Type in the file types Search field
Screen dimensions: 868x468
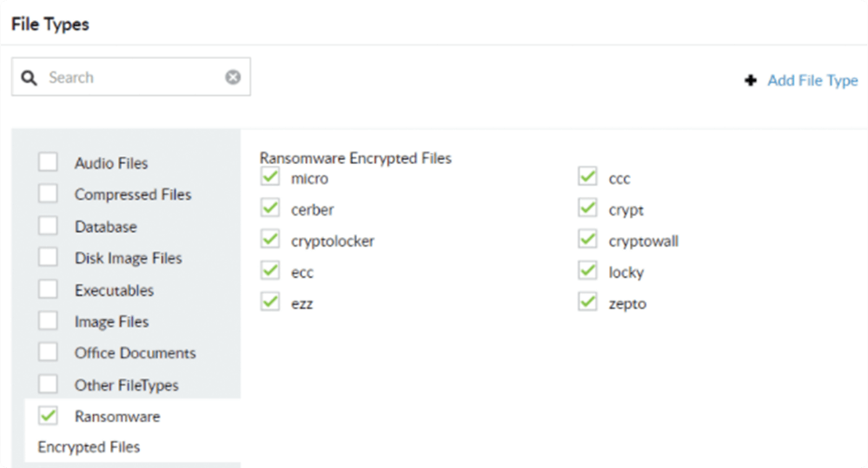[x=130, y=77]
